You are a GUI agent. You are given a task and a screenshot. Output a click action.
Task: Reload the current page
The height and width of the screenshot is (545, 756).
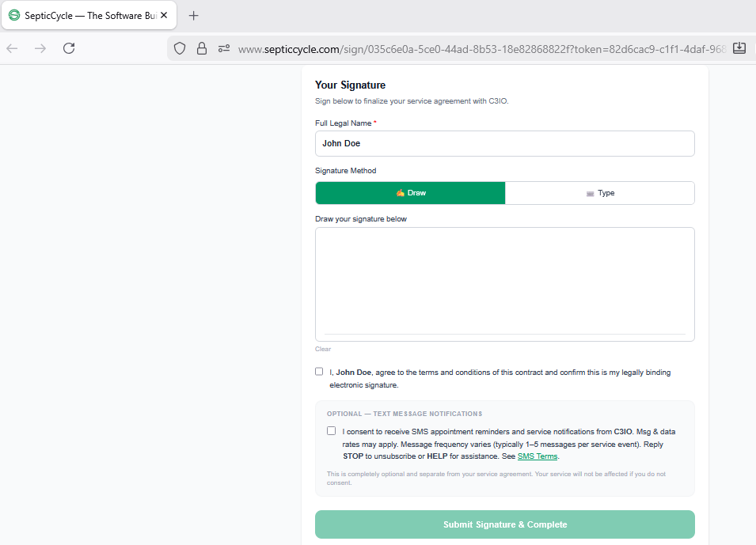[x=69, y=48]
